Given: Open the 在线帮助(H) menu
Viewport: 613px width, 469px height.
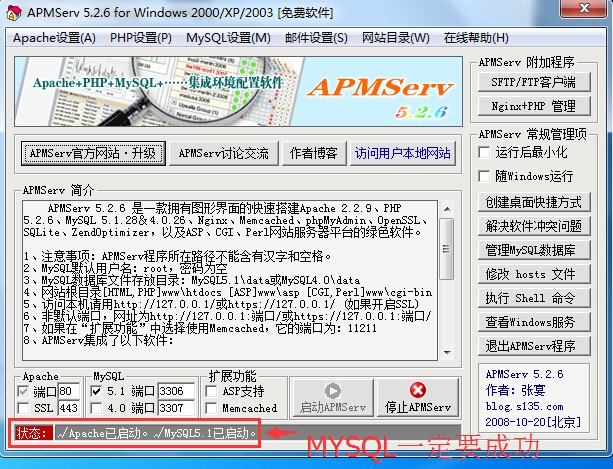Looking at the screenshot, I should point(476,38).
